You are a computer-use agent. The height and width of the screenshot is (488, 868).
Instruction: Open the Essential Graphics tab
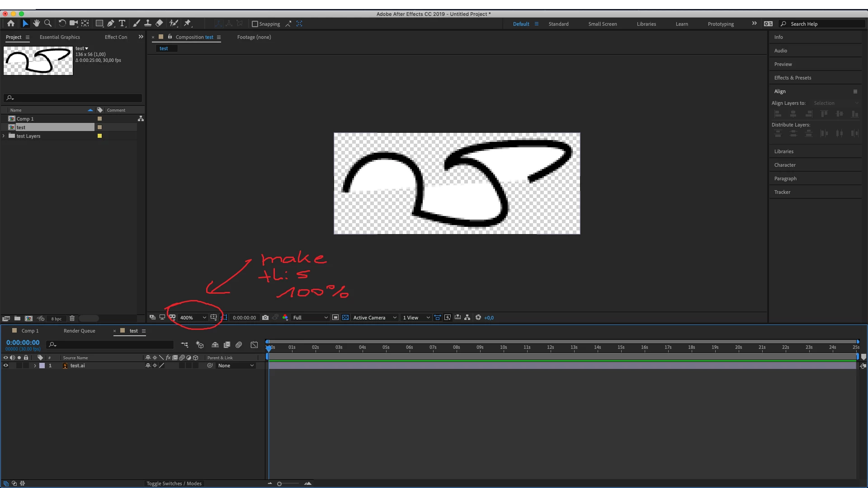[60, 37]
